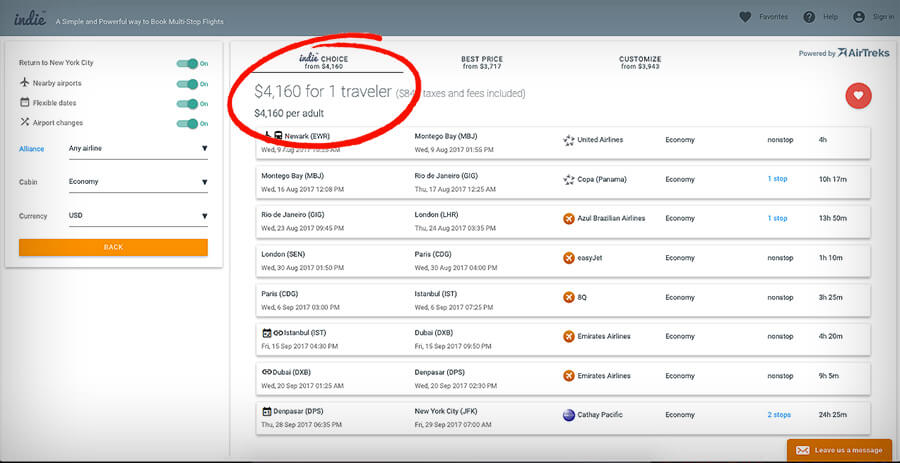Screen dimensions: 900x463
Task: Open the Alliance Any airline dropdown
Action: (x=138, y=149)
